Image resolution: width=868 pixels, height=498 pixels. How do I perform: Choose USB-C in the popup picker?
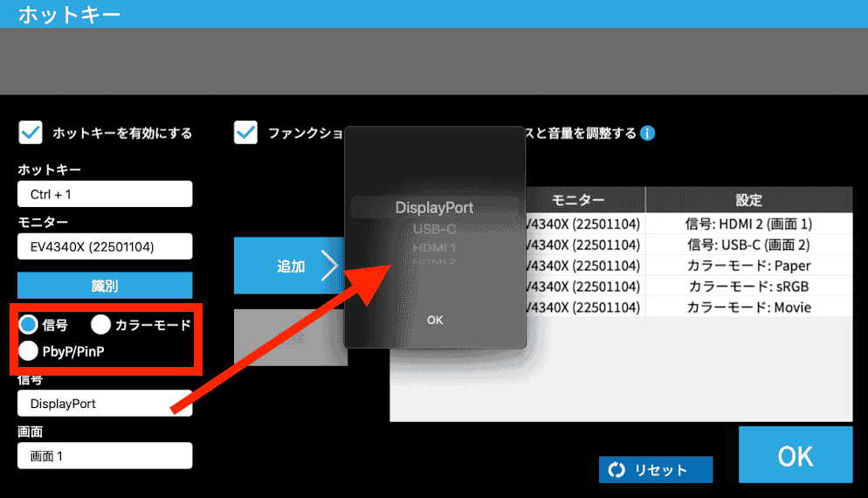435,229
